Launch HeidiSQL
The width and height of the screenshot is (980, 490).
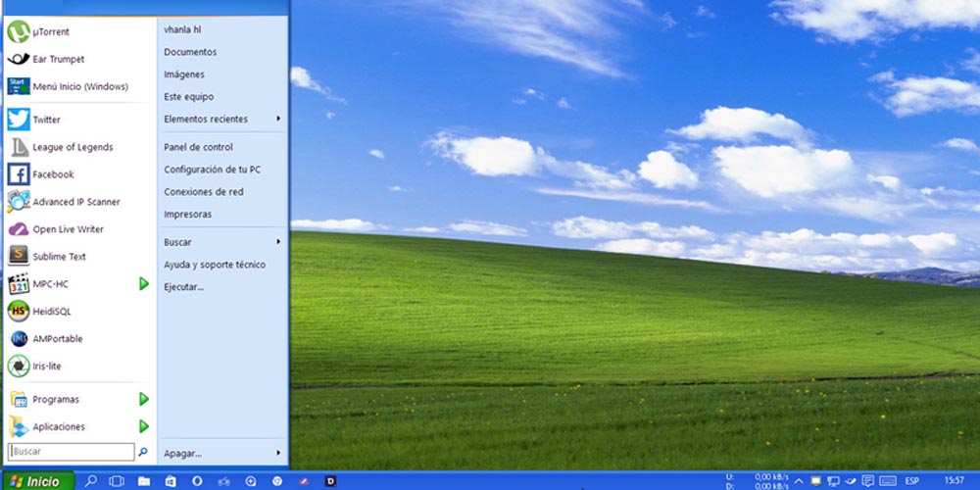79,312
